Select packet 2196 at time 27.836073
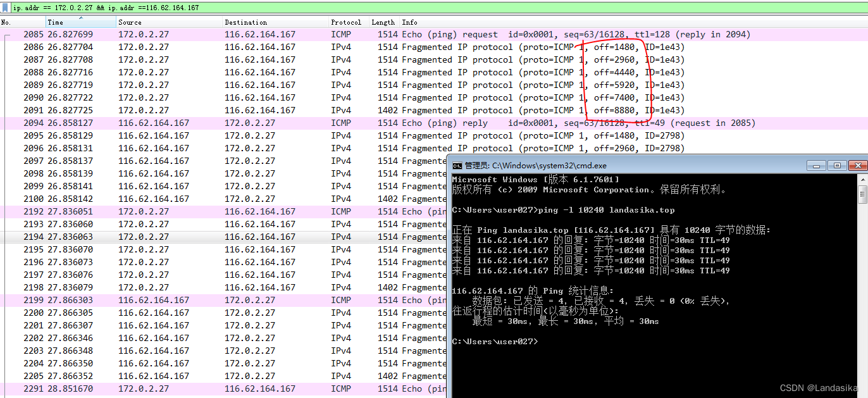Image resolution: width=868 pixels, height=398 pixels. (x=223, y=262)
